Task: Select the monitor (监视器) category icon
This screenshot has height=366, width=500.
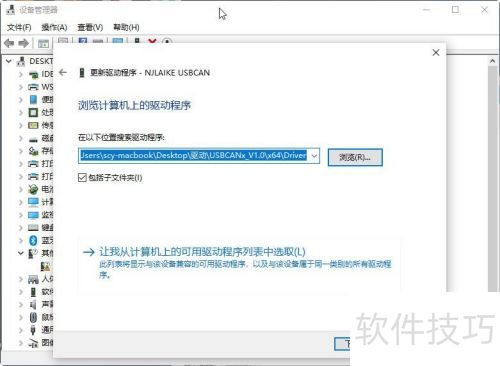Action: (x=33, y=215)
